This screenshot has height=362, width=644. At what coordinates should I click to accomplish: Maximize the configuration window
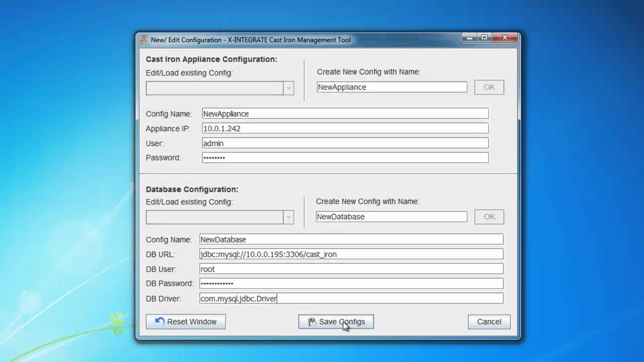click(x=484, y=38)
